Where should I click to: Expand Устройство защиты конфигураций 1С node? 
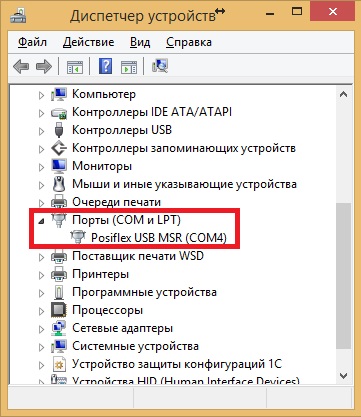(x=41, y=365)
